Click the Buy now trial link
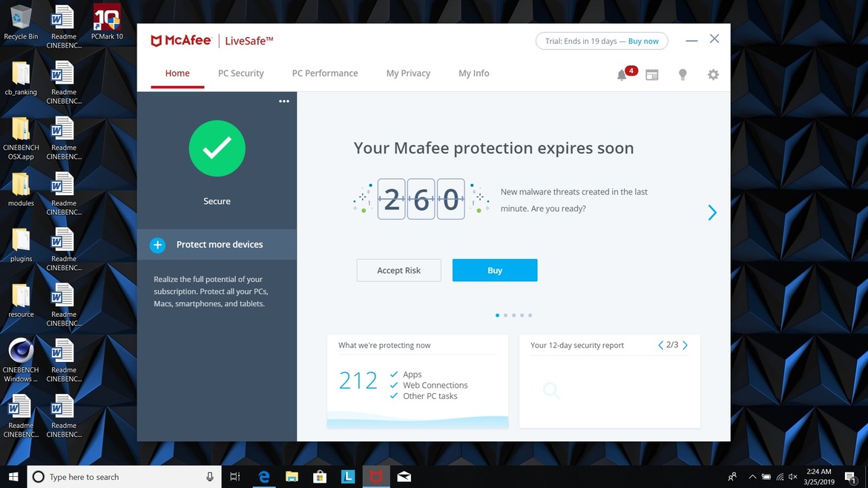 coord(643,41)
